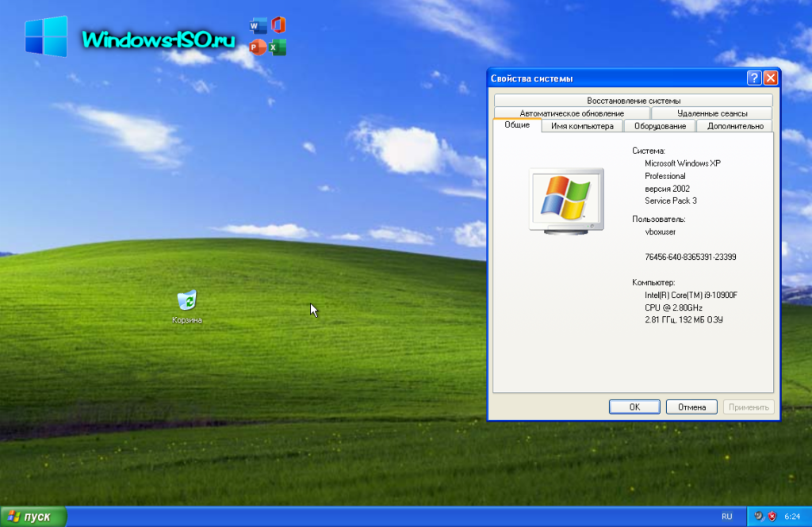This screenshot has height=527, width=812.
Task: Switch to Восстановление системы tab
Action: pyautogui.click(x=634, y=101)
